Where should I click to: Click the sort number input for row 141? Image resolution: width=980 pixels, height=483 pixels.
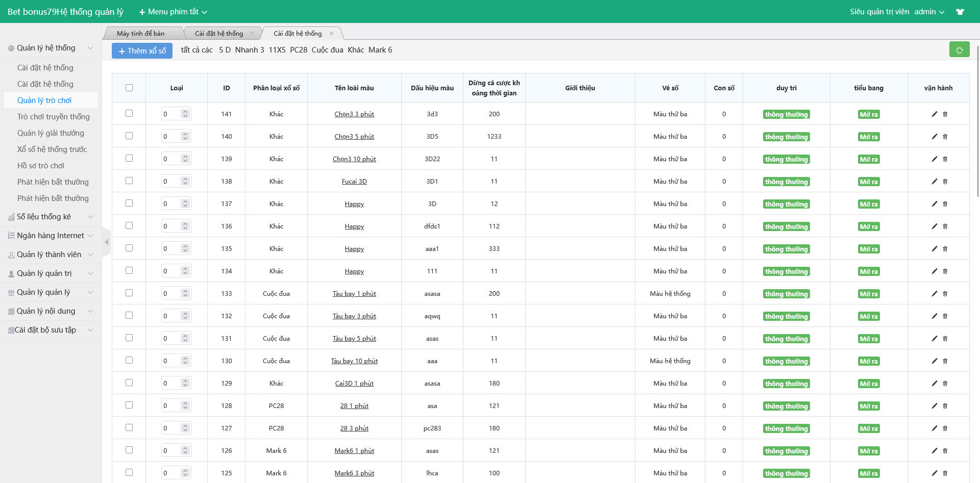[x=171, y=114]
